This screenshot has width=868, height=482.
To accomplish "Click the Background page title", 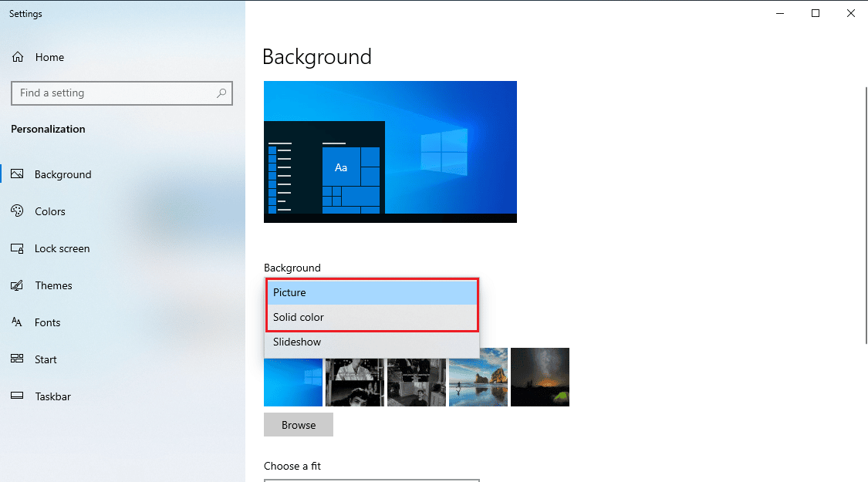I will [x=316, y=57].
